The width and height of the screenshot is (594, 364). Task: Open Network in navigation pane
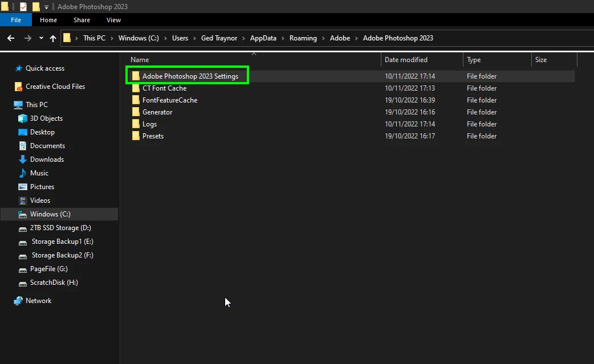tap(38, 301)
